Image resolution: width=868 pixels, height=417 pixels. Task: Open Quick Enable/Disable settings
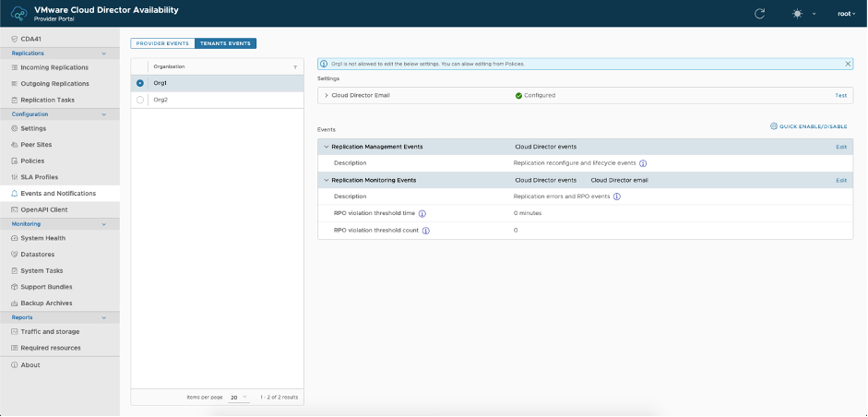pyautogui.click(x=811, y=126)
